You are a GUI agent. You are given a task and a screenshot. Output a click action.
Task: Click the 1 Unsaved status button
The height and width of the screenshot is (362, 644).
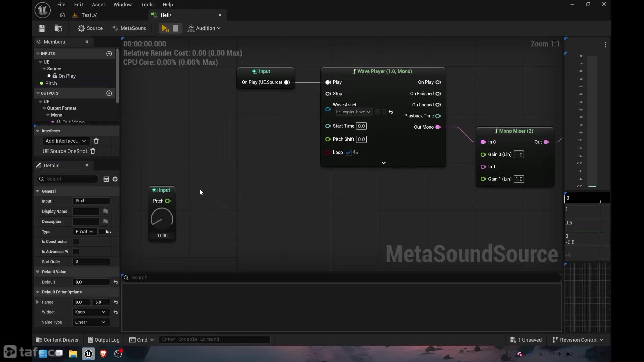526,340
